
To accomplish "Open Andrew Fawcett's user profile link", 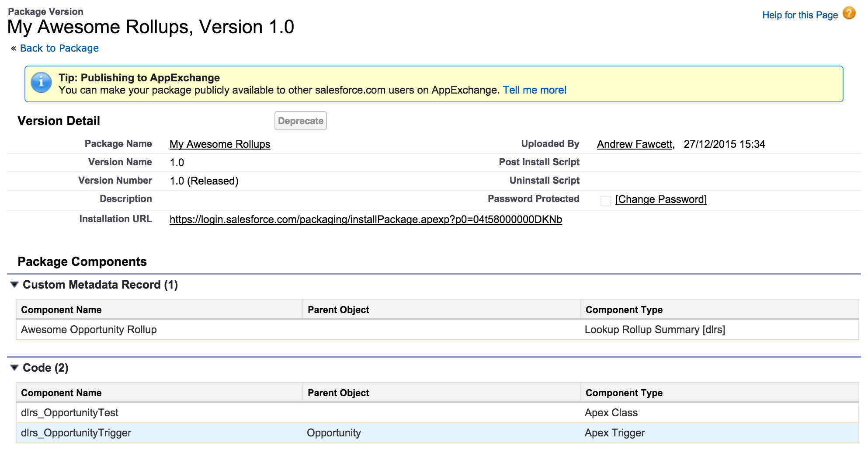I will point(635,144).
